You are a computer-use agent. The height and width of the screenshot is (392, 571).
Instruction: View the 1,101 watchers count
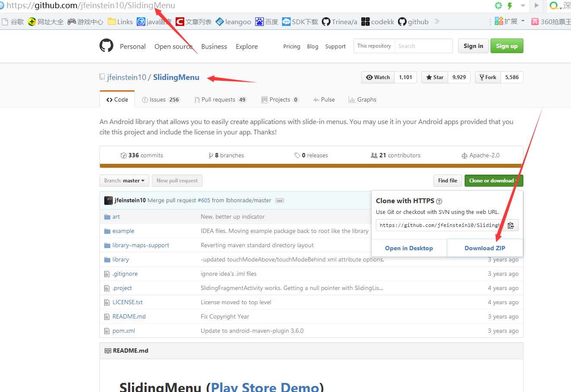pos(405,77)
